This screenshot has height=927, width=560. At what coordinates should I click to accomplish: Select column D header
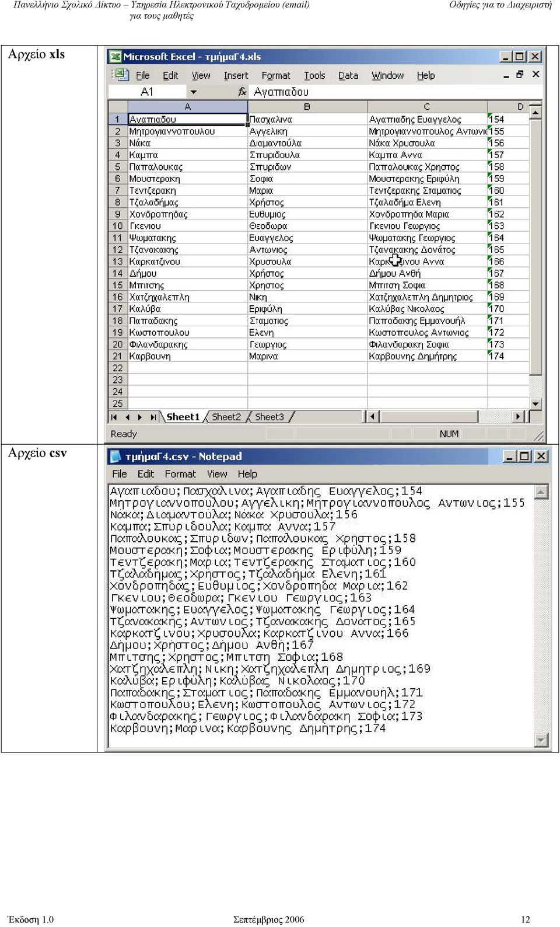click(x=509, y=107)
